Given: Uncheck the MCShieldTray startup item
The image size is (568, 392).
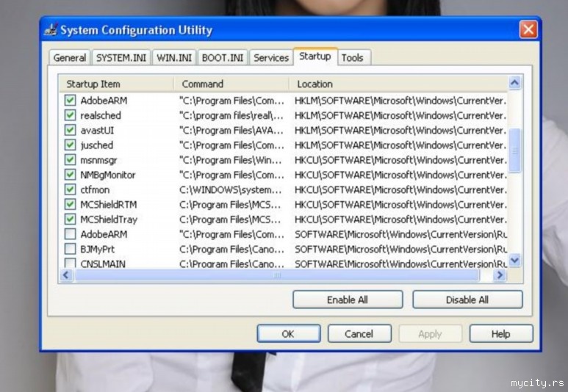Looking at the screenshot, I should [x=70, y=219].
